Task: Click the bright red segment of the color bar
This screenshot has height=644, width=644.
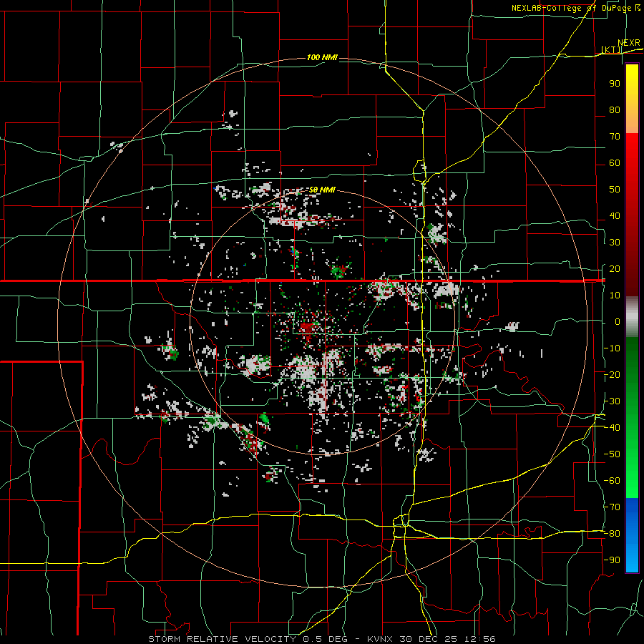Action: (632, 165)
